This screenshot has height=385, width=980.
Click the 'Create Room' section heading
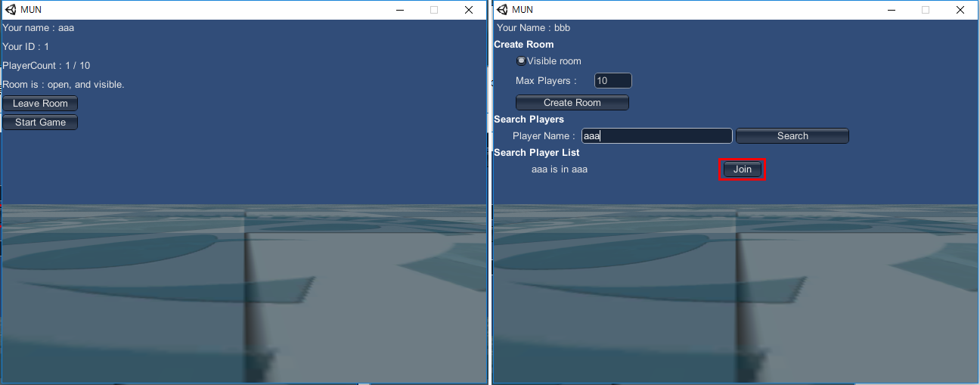point(524,45)
